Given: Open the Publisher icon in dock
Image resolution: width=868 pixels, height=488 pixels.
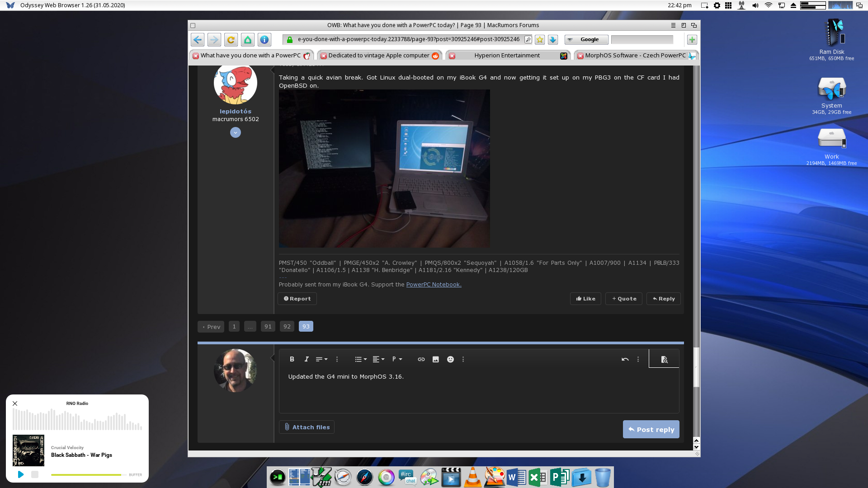Looking at the screenshot, I should (560, 477).
